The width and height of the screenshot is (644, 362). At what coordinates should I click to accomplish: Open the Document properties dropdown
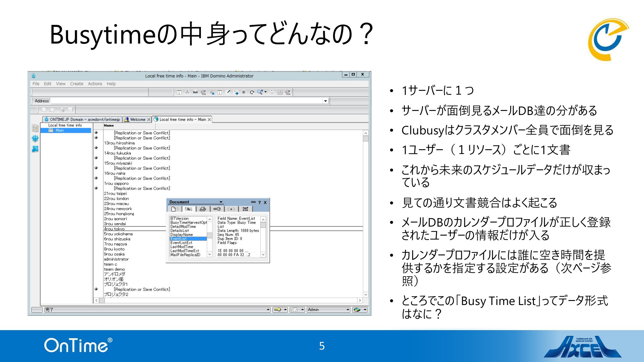pos(221,202)
